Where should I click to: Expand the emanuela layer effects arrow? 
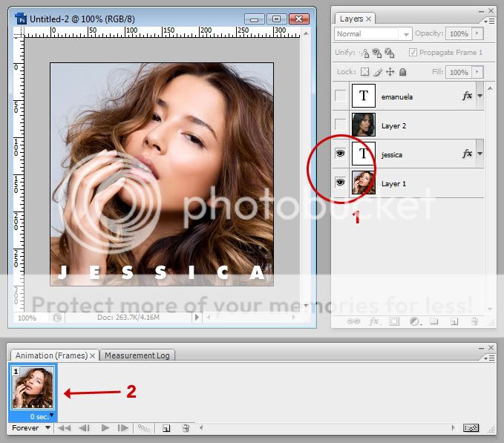click(x=480, y=96)
